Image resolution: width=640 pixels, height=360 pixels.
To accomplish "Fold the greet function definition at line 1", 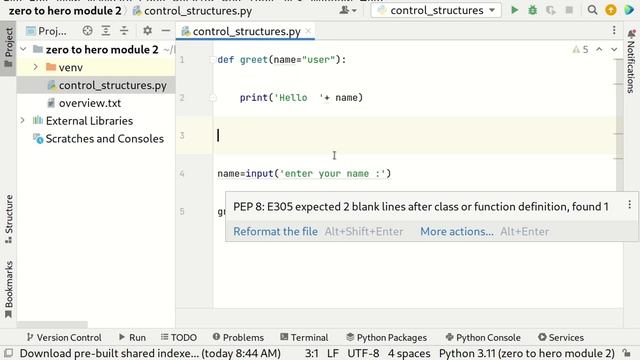I will pyautogui.click(x=212, y=60).
